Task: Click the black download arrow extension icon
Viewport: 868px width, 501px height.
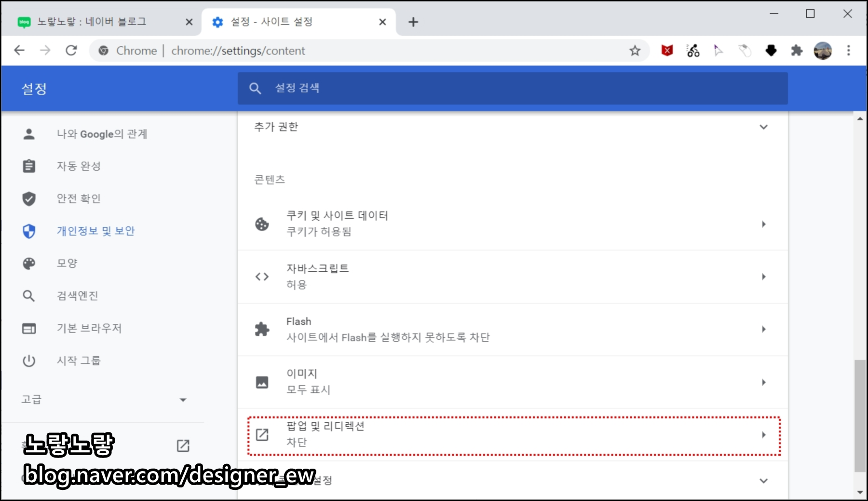Action: tap(771, 50)
